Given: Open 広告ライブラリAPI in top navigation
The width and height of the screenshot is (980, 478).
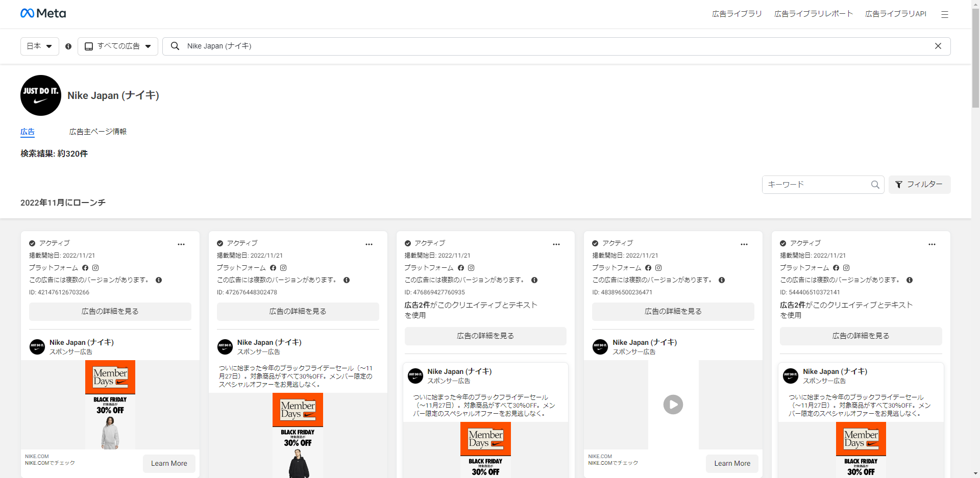Looking at the screenshot, I should [895, 14].
